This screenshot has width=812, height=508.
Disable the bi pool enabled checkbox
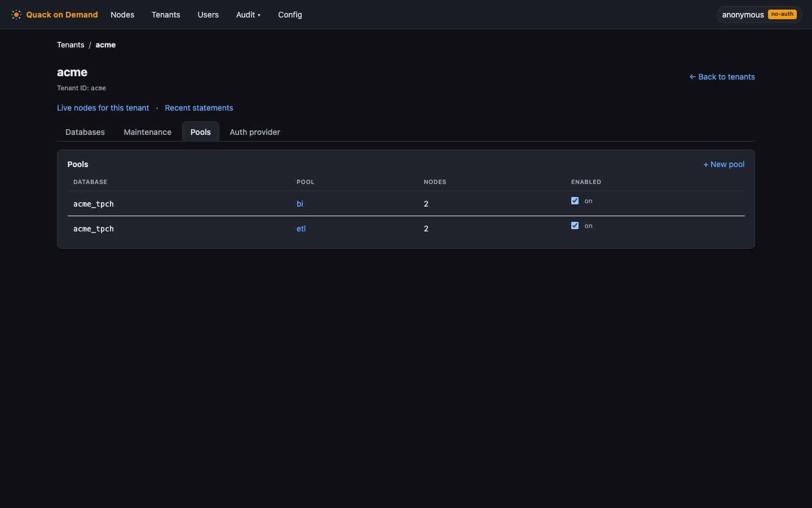click(x=575, y=200)
